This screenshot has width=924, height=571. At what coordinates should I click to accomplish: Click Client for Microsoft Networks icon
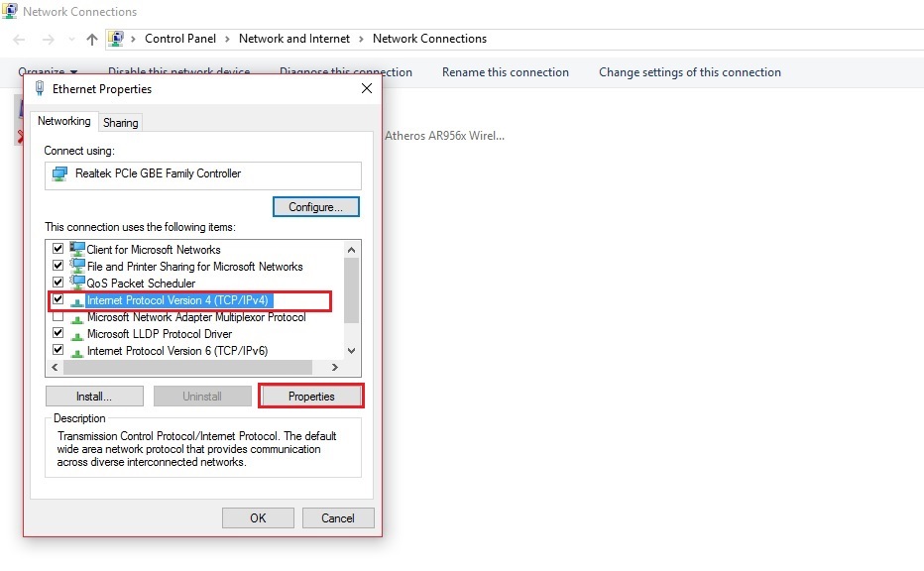pyautogui.click(x=77, y=249)
